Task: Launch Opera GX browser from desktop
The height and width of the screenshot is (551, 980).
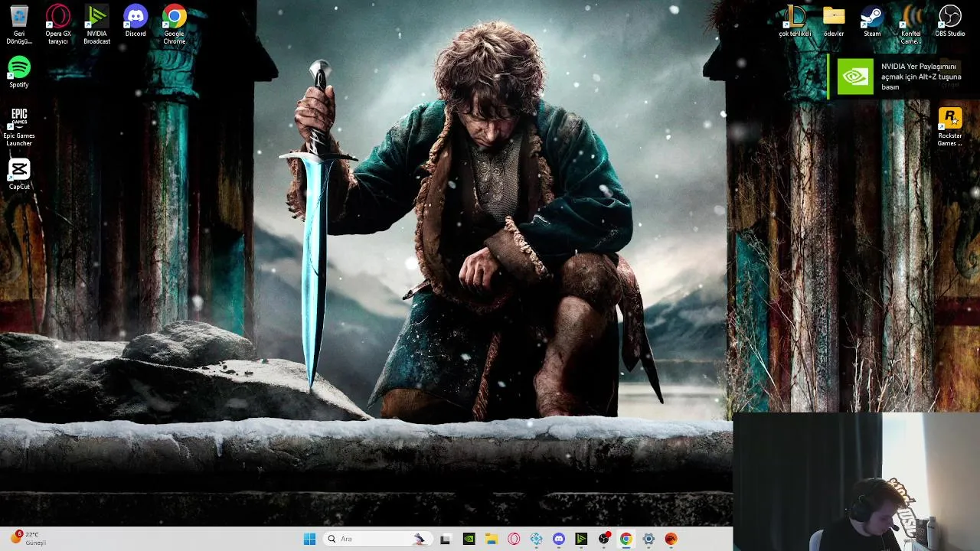Action: tap(58, 24)
